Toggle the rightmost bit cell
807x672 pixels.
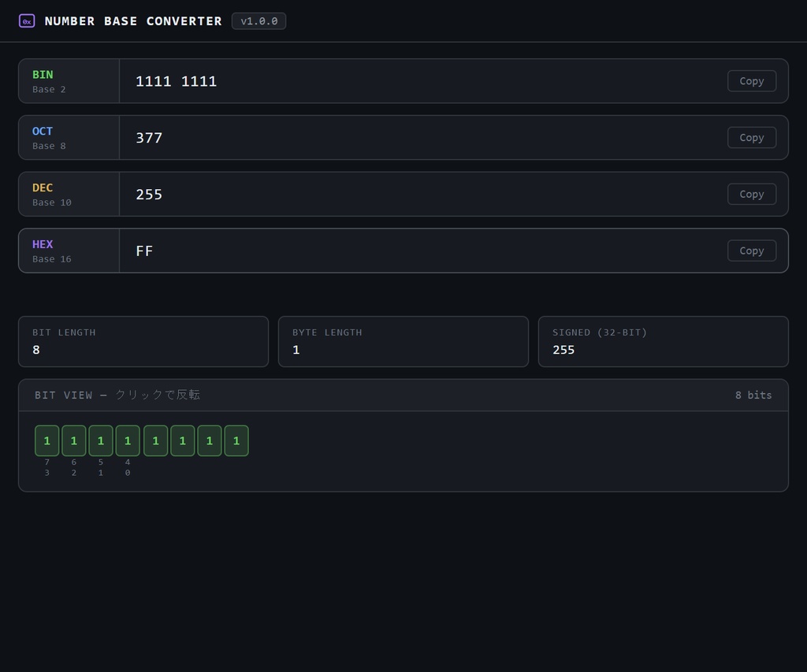(236, 440)
